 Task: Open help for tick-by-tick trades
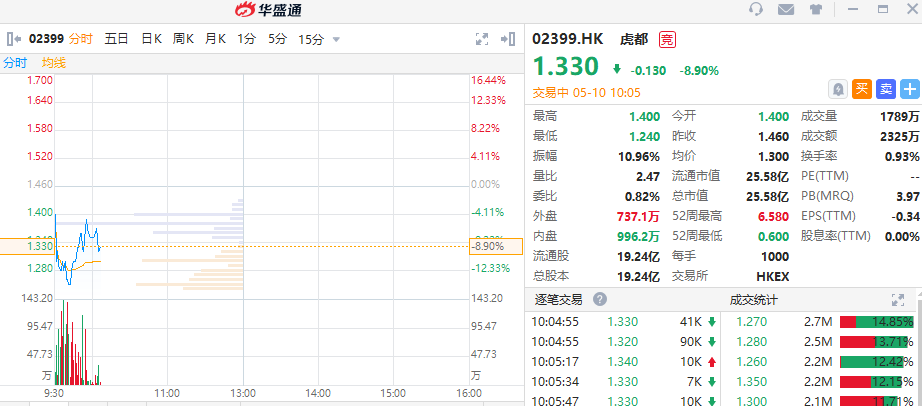[599, 299]
